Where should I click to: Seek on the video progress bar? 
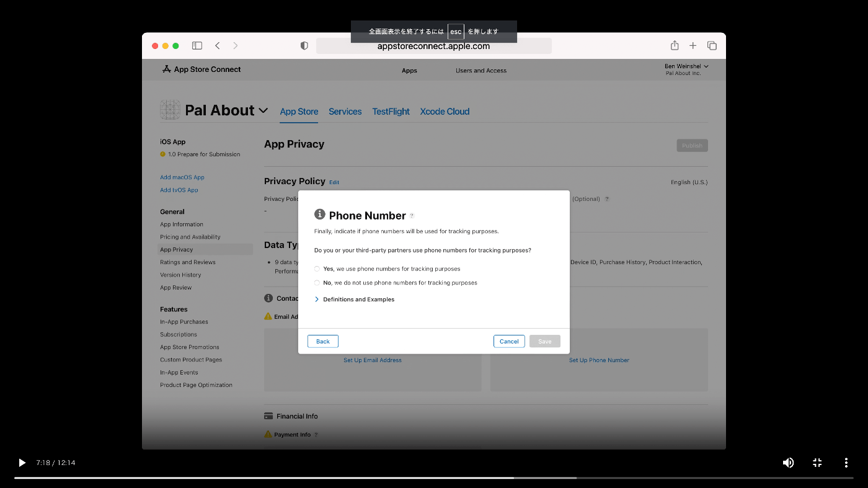point(434,477)
